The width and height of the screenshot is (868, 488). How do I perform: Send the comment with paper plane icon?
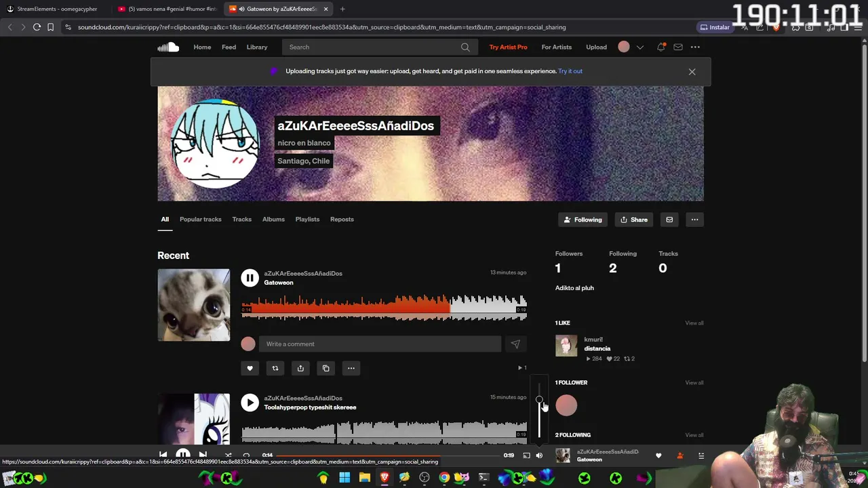point(515,344)
